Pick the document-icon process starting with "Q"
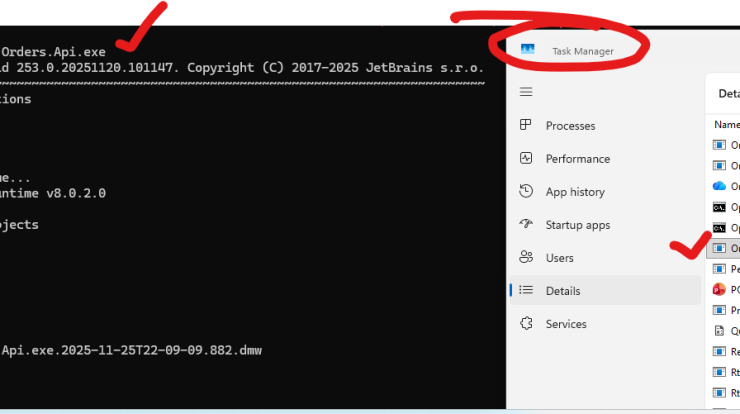Screen dimensions: 740x414 [724, 331]
